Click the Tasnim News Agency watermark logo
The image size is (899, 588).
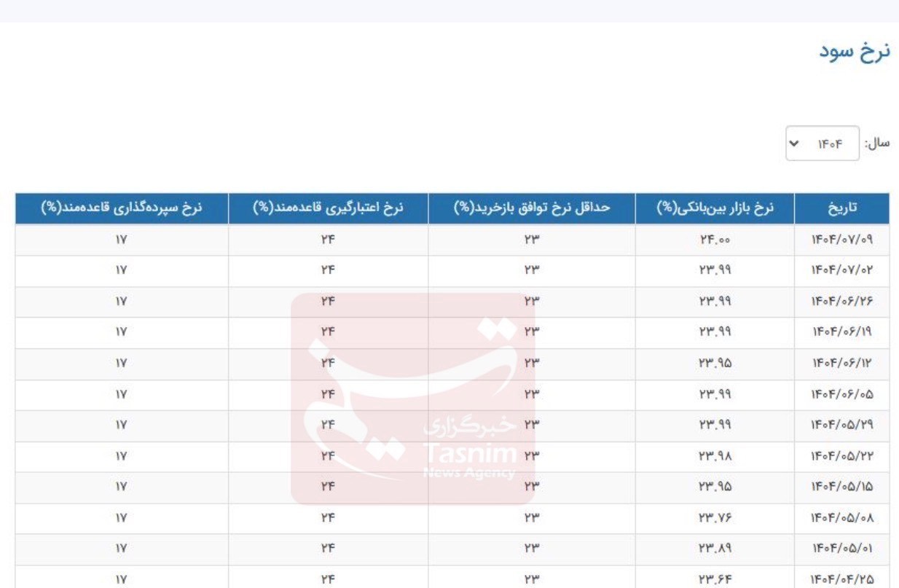(413, 399)
